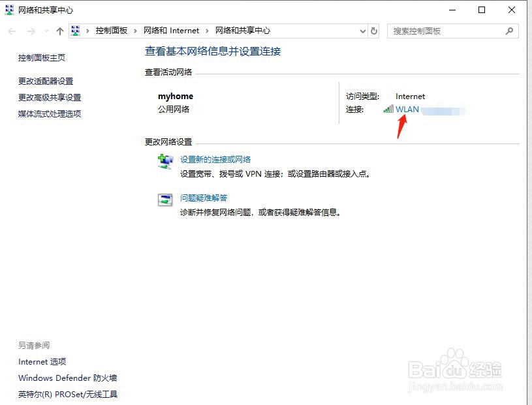Click the troubleshooting tool icon

[165, 200]
